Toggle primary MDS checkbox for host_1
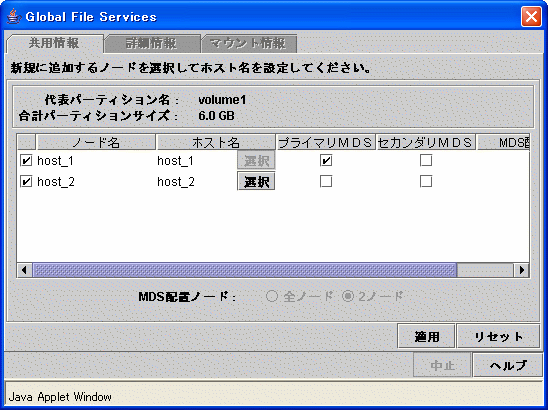Image resolution: width=548 pixels, height=410 pixels. click(326, 160)
